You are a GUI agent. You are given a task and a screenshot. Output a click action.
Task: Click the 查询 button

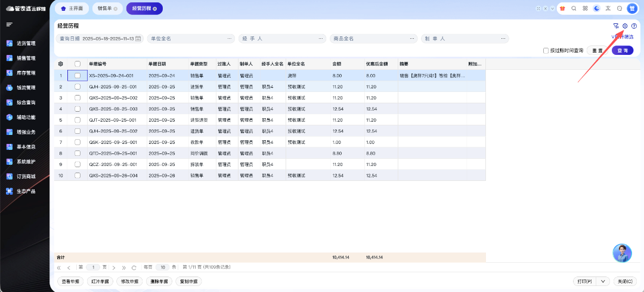coord(623,51)
